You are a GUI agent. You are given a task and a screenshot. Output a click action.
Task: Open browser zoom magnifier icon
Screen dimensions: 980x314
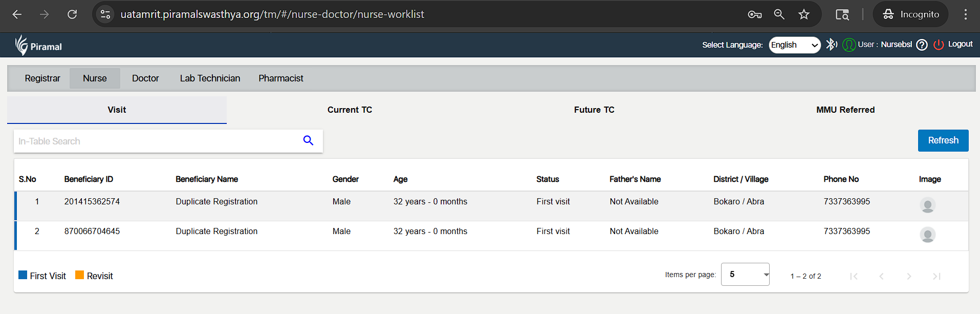pos(779,14)
